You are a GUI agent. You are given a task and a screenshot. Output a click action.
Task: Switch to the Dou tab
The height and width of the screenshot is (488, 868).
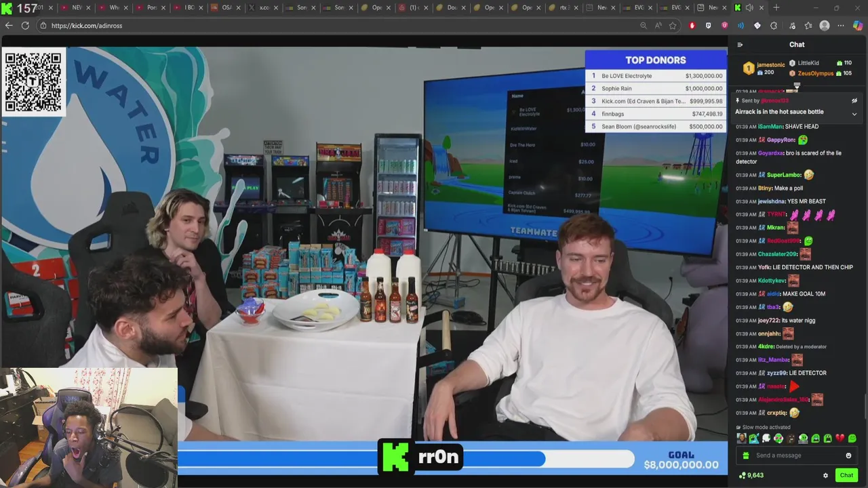point(450,7)
